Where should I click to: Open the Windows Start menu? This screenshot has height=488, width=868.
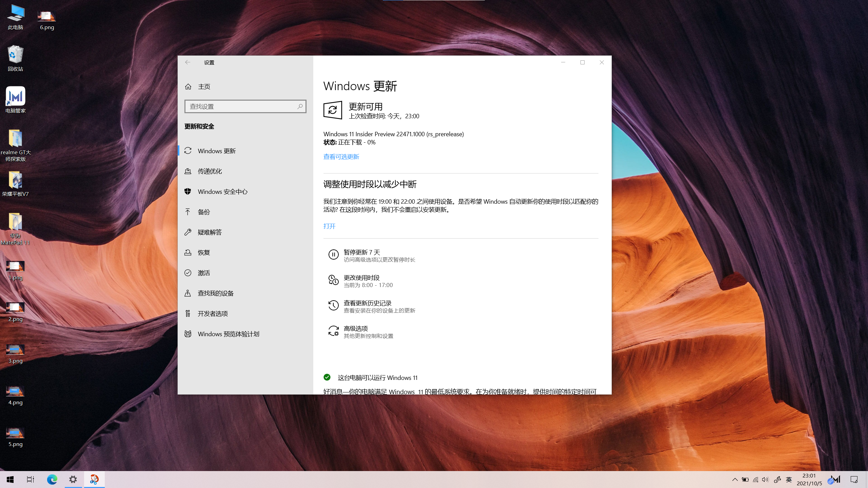pyautogui.click(x=10, y=480)
